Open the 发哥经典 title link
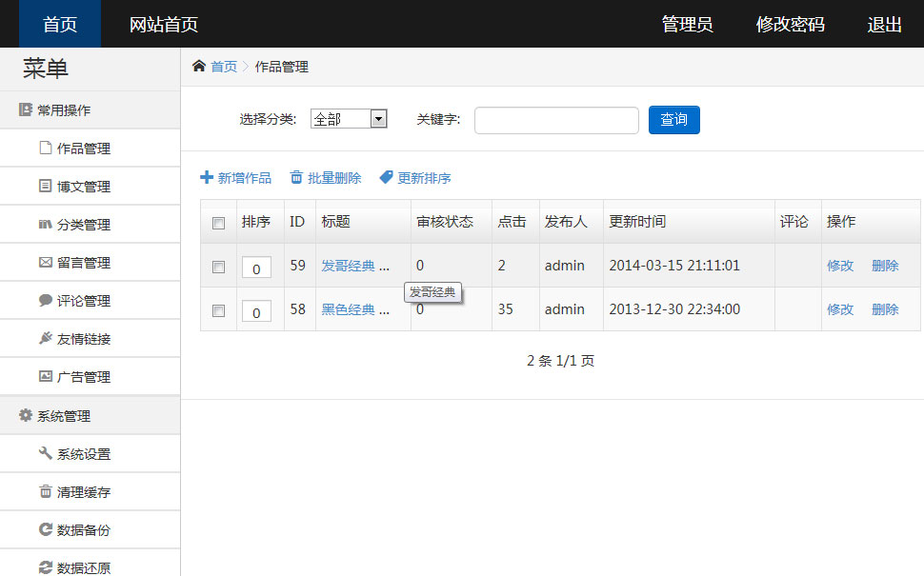The width and height of the screenshot is (924, 576). coord(355,266)
